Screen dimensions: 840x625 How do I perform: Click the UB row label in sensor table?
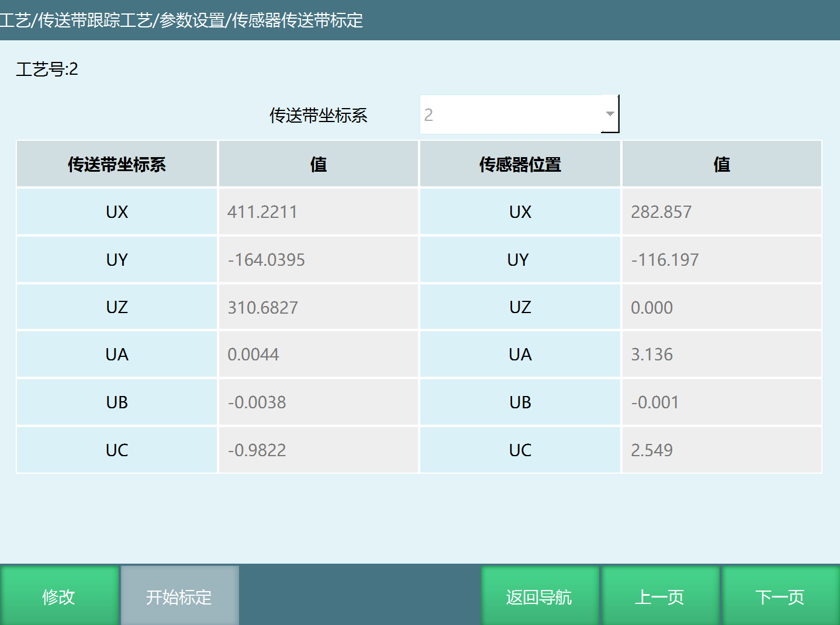pyautogui.click(x=519, y=402)
